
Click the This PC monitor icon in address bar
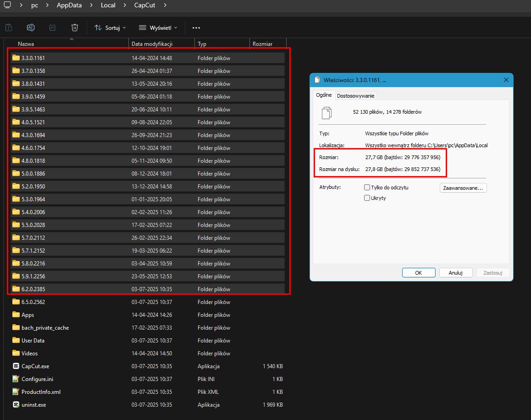(7, 6)
